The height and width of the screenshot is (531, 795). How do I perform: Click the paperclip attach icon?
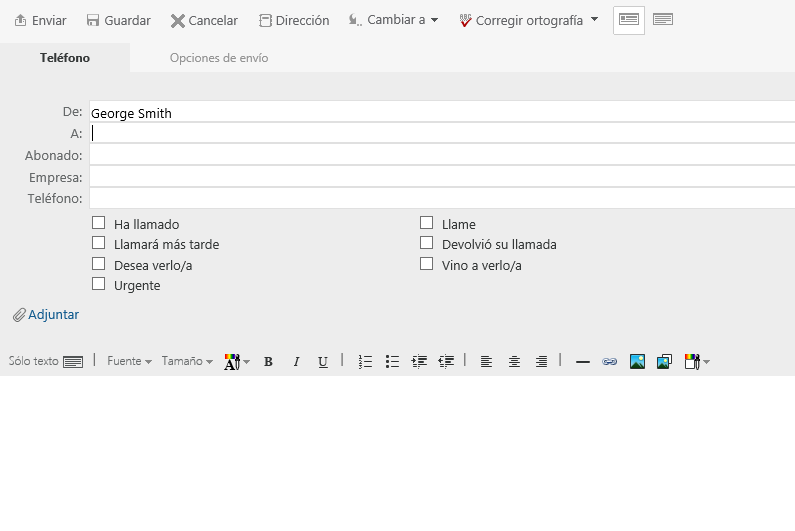pos(19,315)
